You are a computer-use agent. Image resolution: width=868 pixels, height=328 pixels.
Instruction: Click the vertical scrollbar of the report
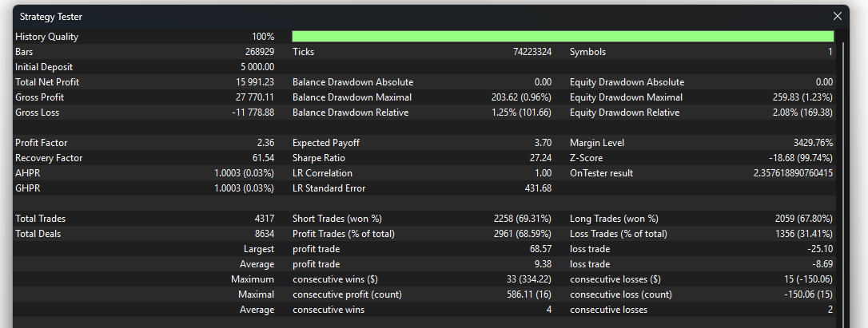click(x=842, y=183)
